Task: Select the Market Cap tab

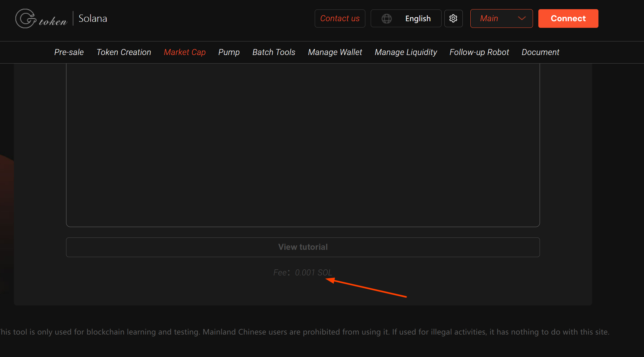Action: [x=185, y=52]
